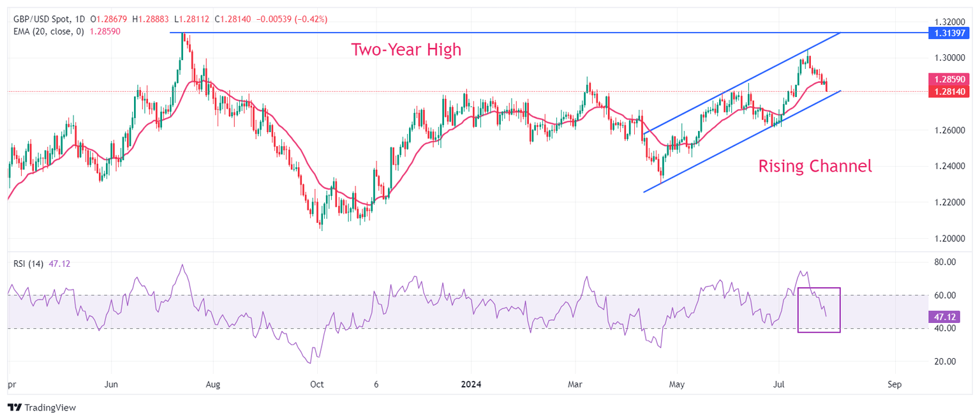Screen dimensions: 980x420
Task: Click the 1.28590 EMA value label
Action: (x=950, y=80)
